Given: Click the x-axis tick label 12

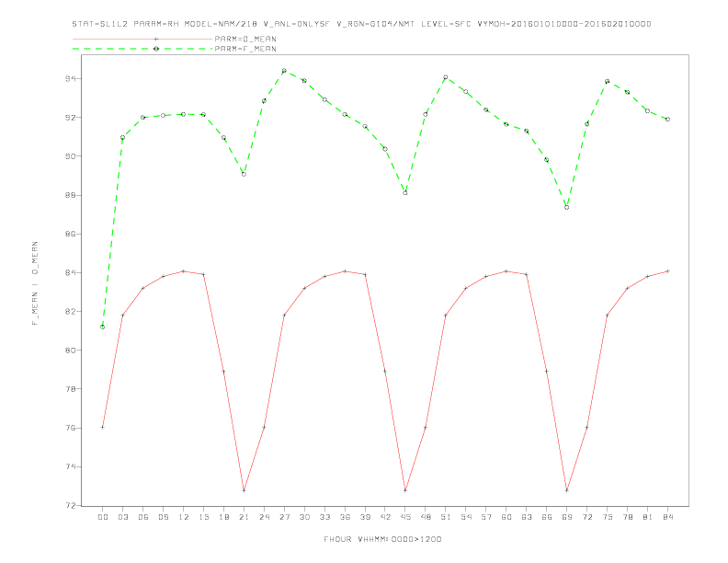Looking at the screenshot, I should click(184, 517).
